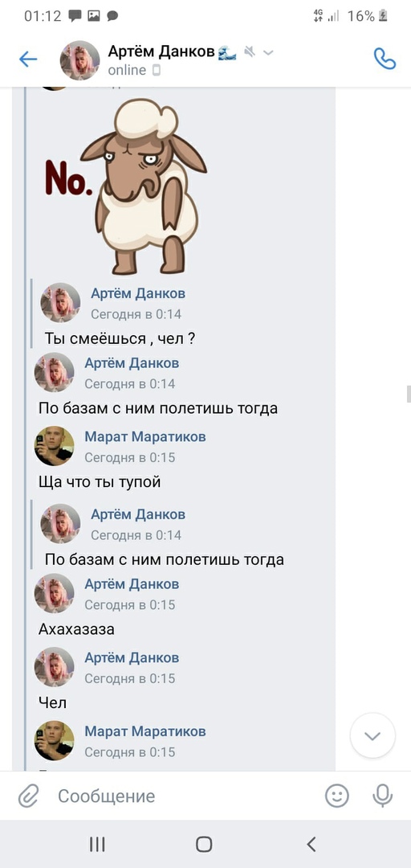This screenshot has height=868, width=411.
Task: Tap the Android home button
Action: 204,844
